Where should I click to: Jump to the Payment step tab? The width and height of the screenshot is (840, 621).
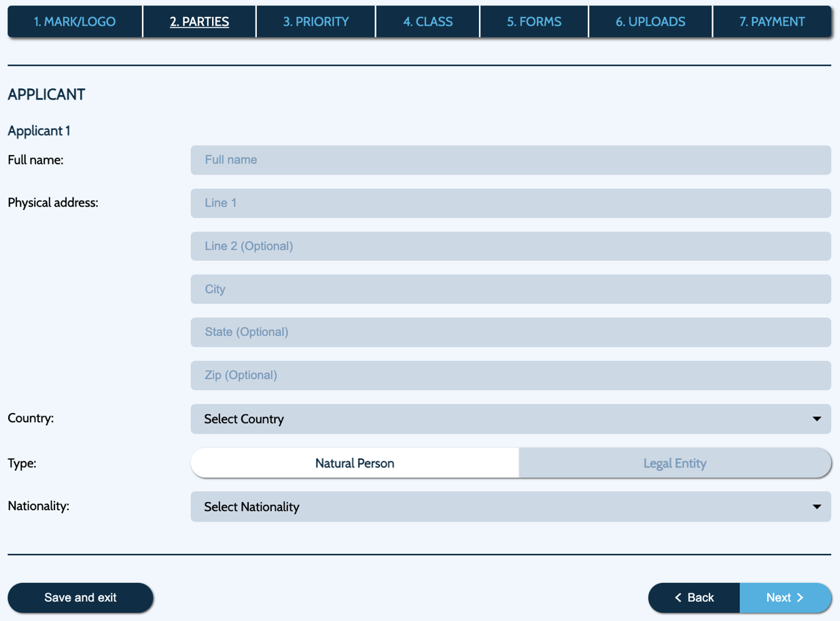(x=772, y=22)
